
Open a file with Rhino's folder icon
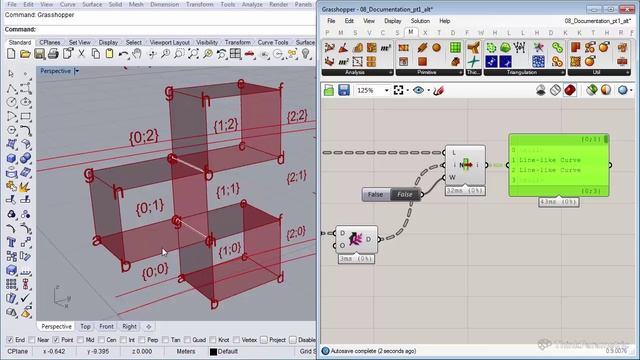tap(25, 54)
